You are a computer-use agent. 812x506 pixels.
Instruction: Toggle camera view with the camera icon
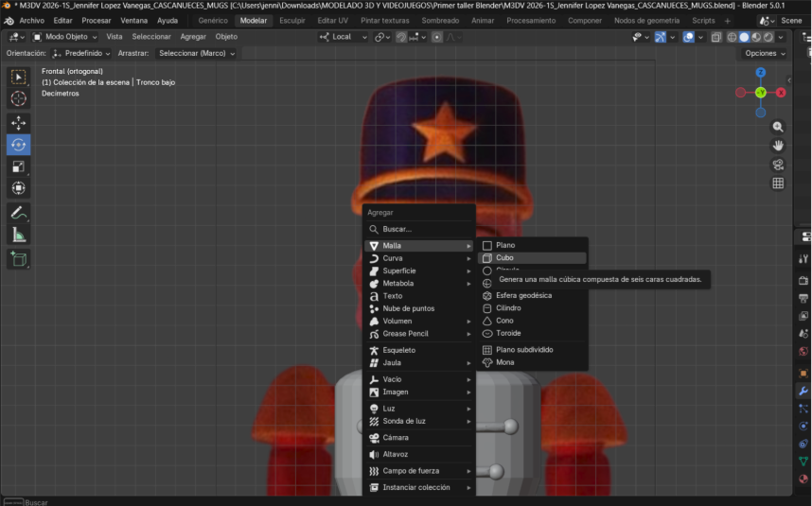click(778, 165)
